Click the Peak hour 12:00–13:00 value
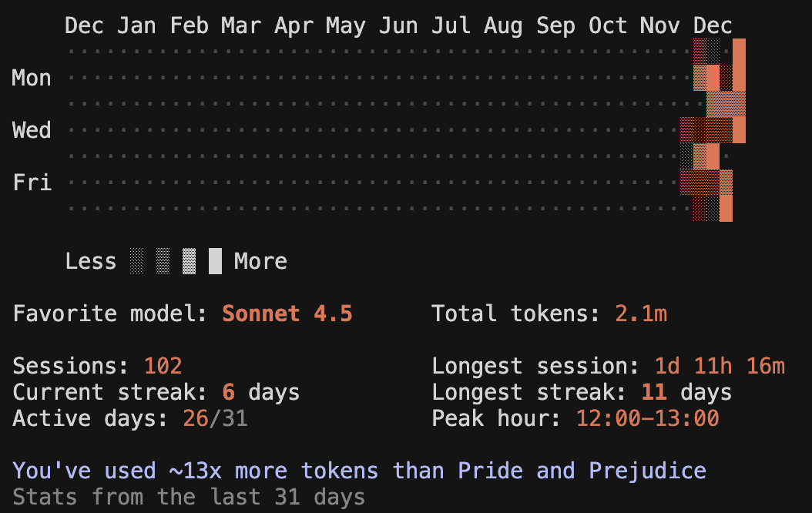This screenshot has height=513, width=812. point(647,418)
